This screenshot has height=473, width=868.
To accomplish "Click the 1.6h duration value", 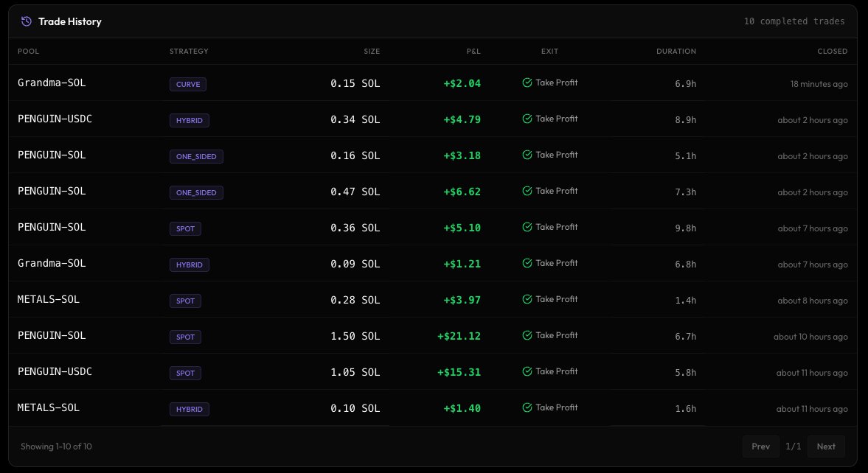I will point(685,409).
